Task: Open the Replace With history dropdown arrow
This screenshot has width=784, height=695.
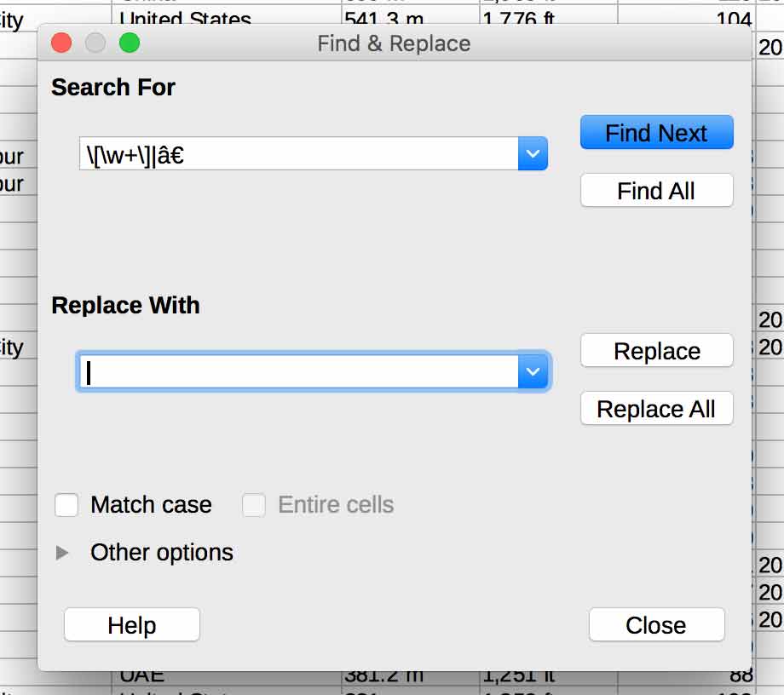Action: (533, 371)
